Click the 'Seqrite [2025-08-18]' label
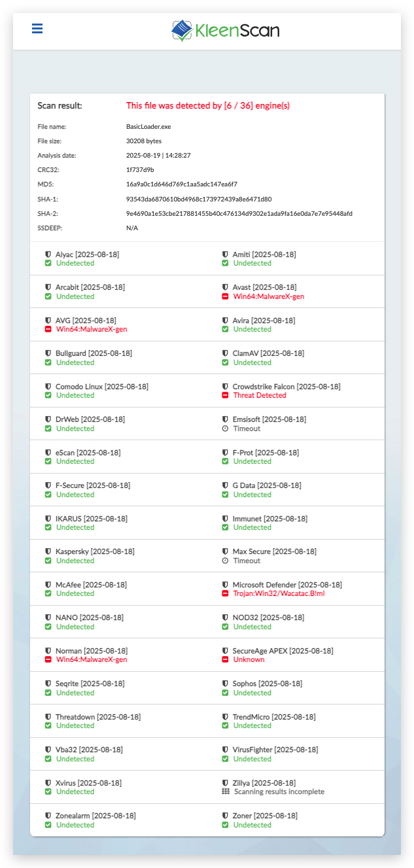414x868 pixels. point(92,684)
